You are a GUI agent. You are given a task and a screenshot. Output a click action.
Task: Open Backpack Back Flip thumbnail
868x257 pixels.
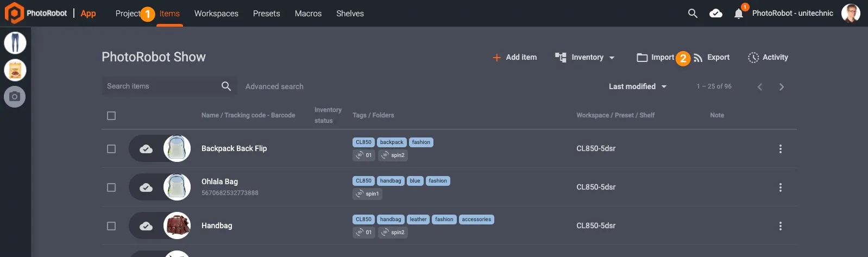177,148
